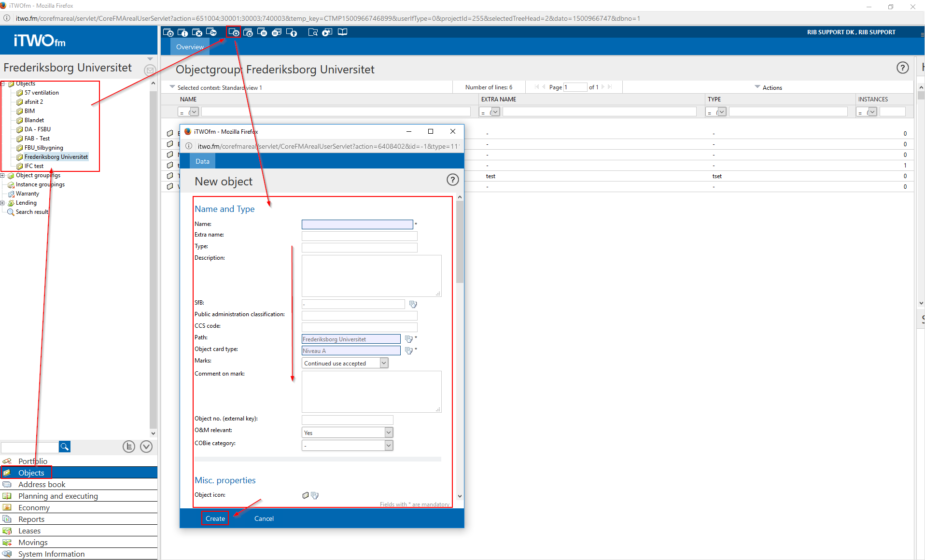Switch to the Overview tab
The height and width of the screenshot is (560, 925).
190,47
